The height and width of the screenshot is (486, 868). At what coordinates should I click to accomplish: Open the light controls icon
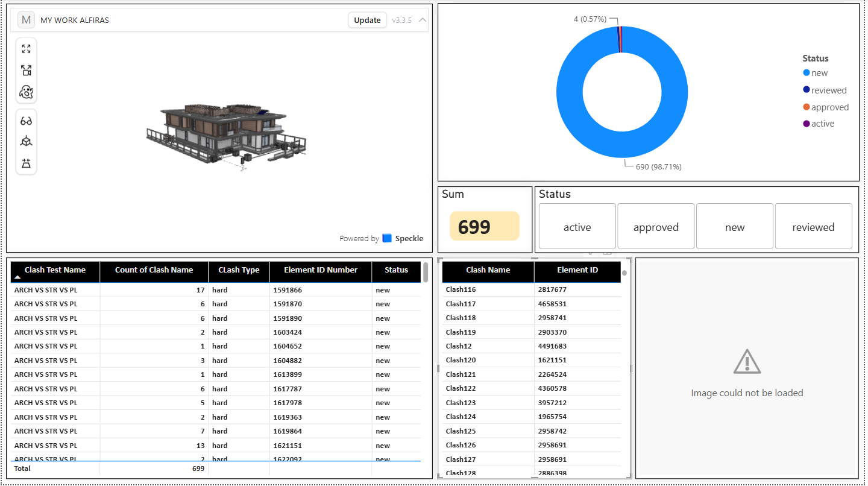click(26, 163)
